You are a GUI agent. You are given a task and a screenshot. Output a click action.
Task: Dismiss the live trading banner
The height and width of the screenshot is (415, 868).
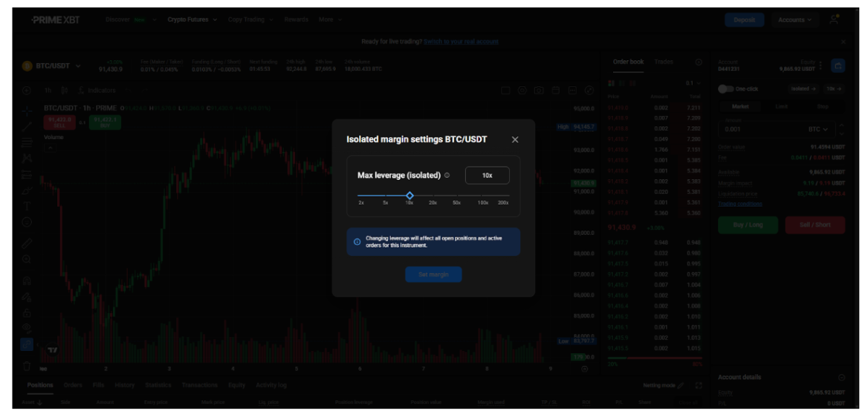(843, 42)
